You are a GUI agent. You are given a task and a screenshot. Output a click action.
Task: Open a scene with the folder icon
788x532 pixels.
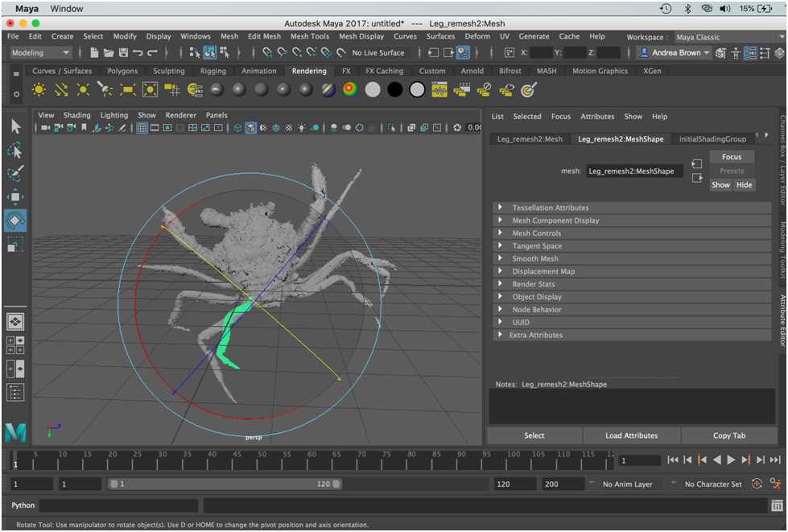tap(108, 53)
